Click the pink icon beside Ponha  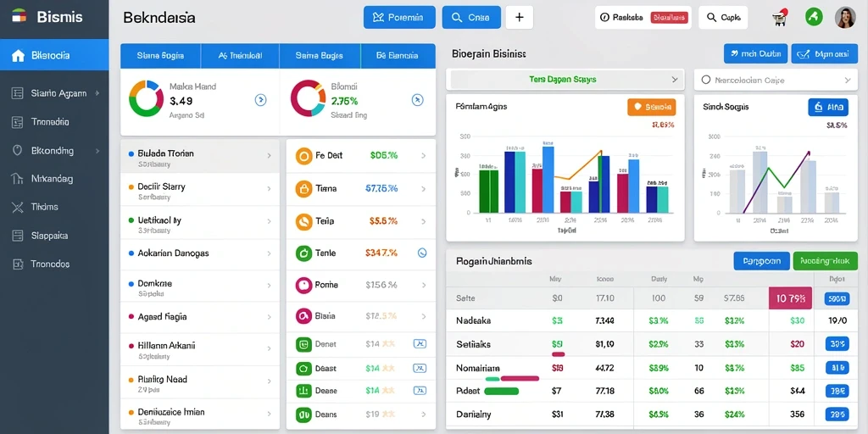(x=303, y=285)
